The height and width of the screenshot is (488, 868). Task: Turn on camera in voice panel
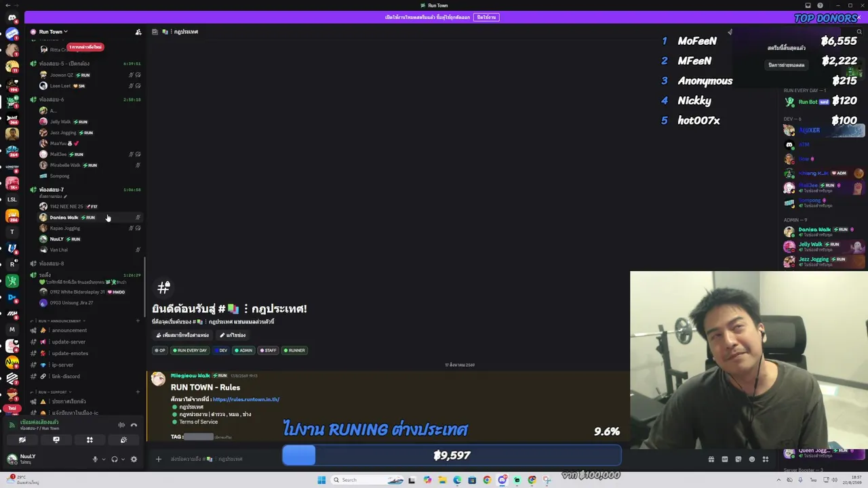click(x=22, y=440)
